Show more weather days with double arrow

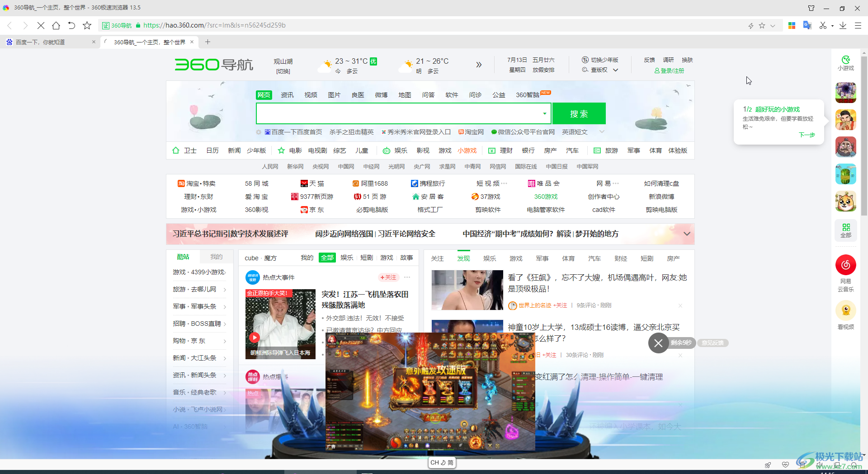479,65
